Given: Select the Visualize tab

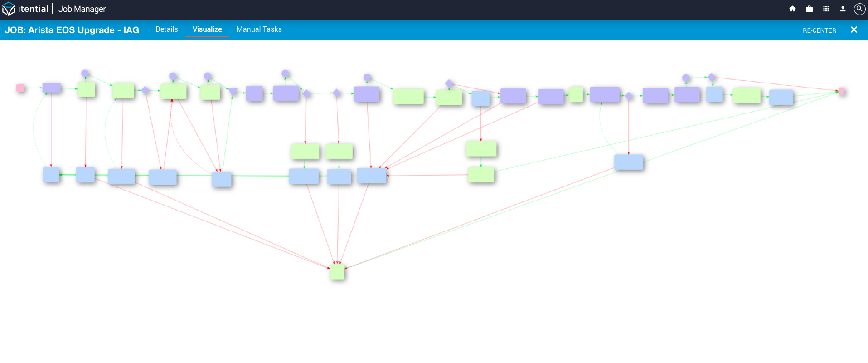Looking at the screenshot, I should click(207, 29).
